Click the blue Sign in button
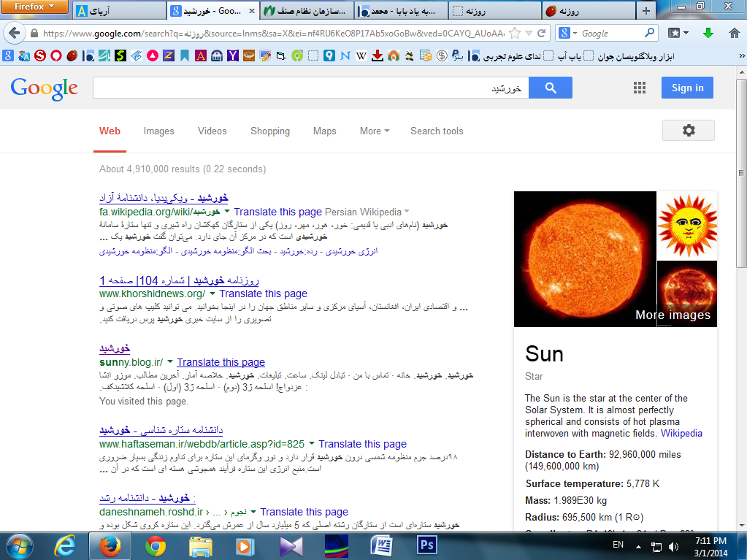Viewport: 747px width, 560px height. [687, 88]
